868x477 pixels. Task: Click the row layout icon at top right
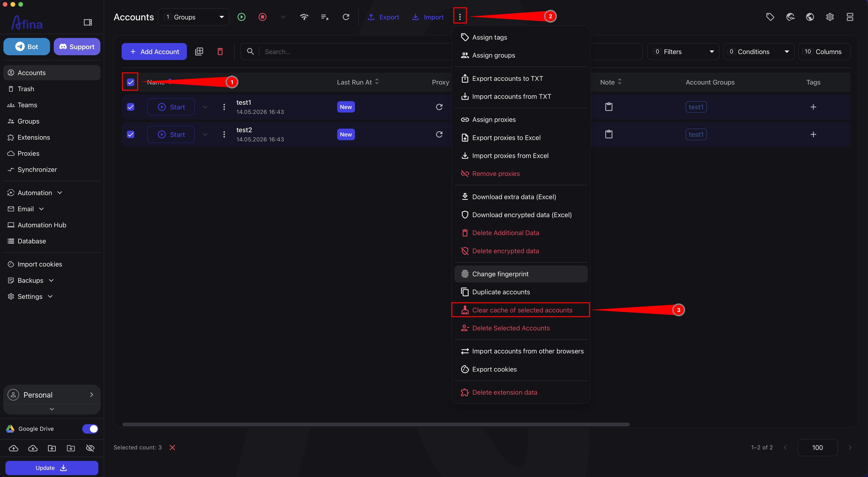pos(850,17)
